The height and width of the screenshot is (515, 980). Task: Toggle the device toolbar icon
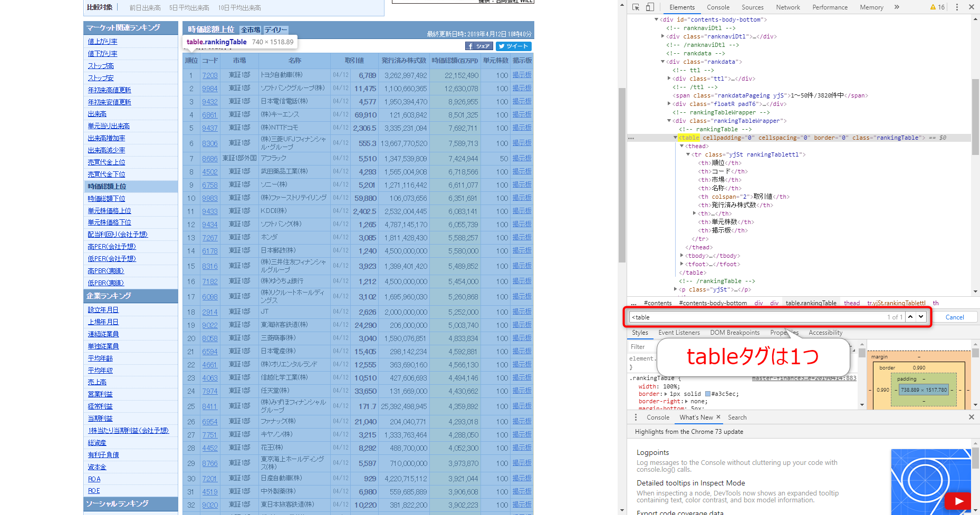(x=650, y=7)
